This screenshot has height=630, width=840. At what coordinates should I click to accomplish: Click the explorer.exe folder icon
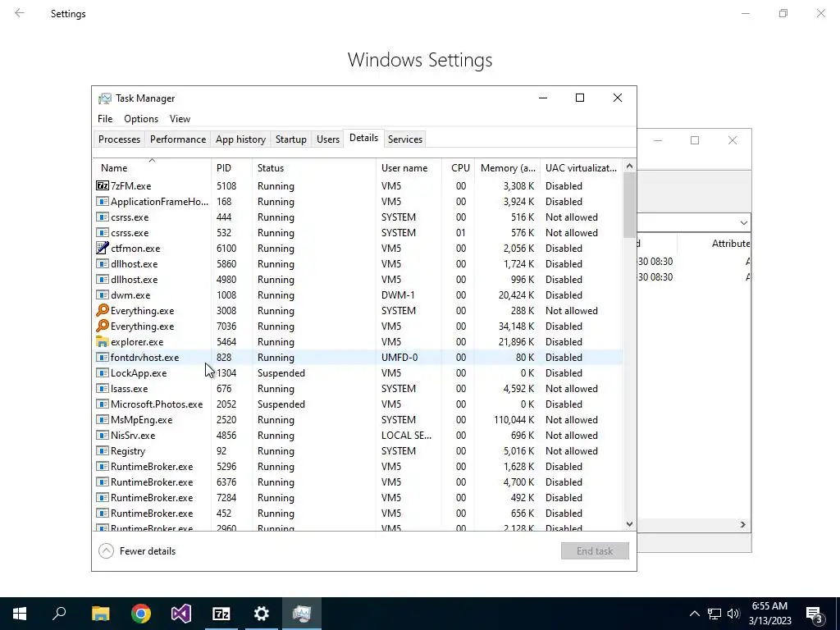point(103,342)
